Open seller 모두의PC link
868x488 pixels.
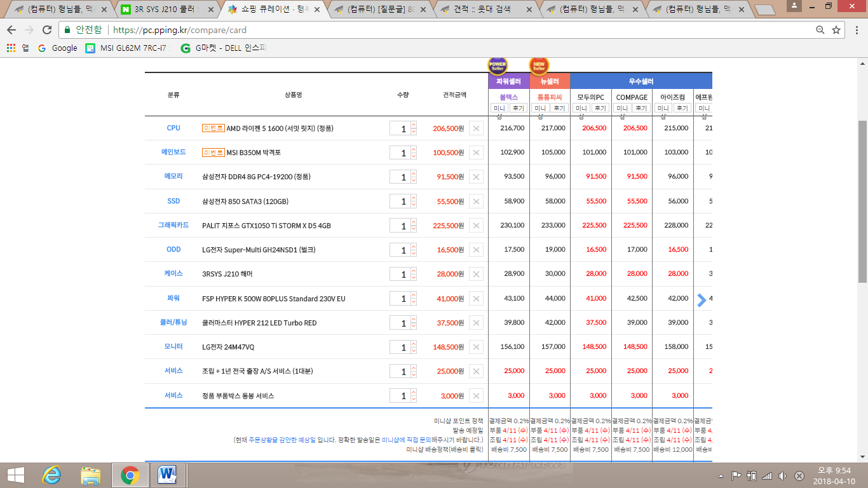(591, 97)
